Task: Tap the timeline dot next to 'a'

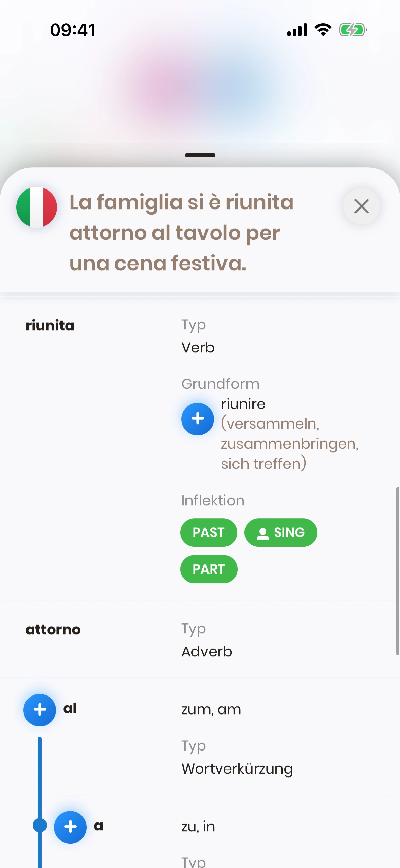Action: [40, 825]
